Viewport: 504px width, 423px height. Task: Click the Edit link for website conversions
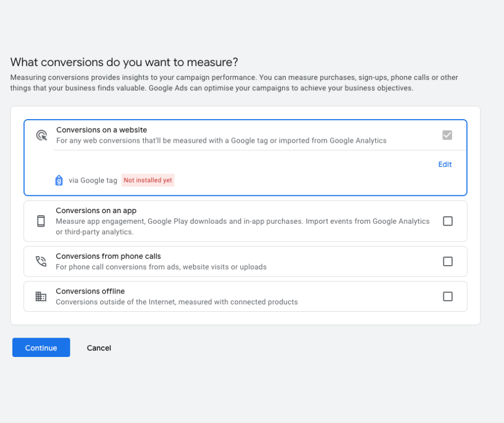[x=445, y=164]
